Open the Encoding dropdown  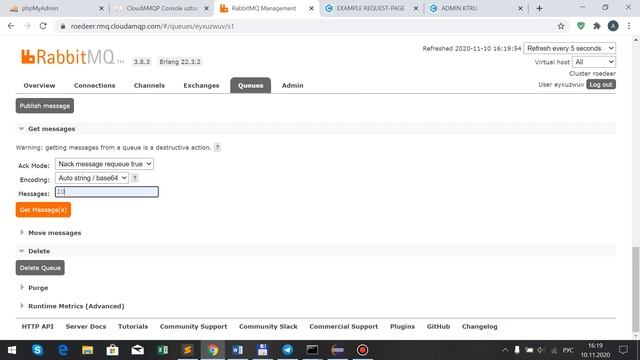(x=92, y=178)
